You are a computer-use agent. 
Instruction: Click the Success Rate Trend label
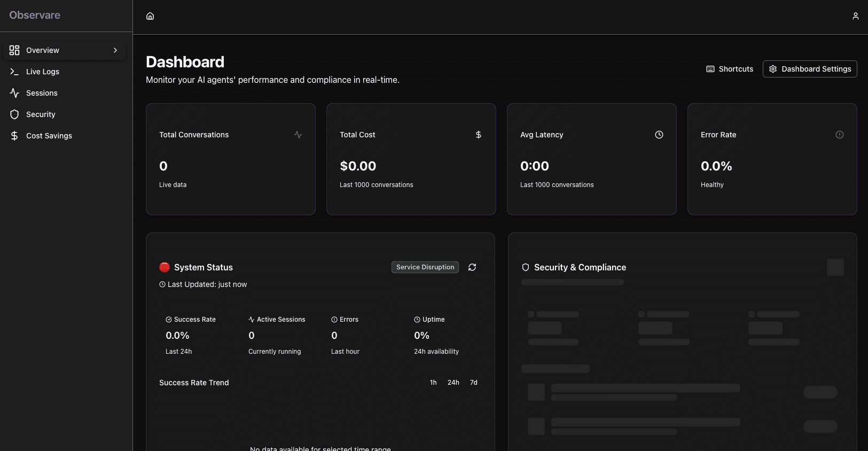194,383
